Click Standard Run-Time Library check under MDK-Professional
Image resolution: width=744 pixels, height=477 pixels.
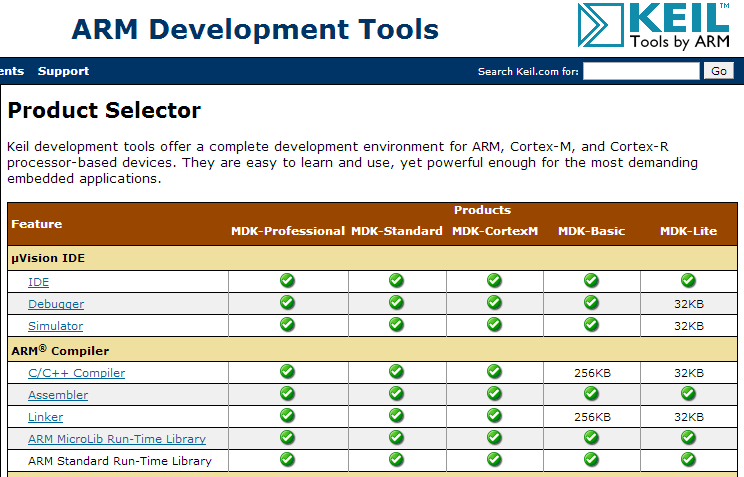287,459
